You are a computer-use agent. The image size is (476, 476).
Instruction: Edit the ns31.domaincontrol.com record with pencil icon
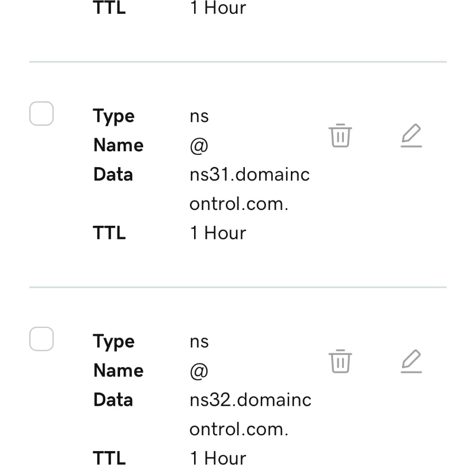click(411, 136)
